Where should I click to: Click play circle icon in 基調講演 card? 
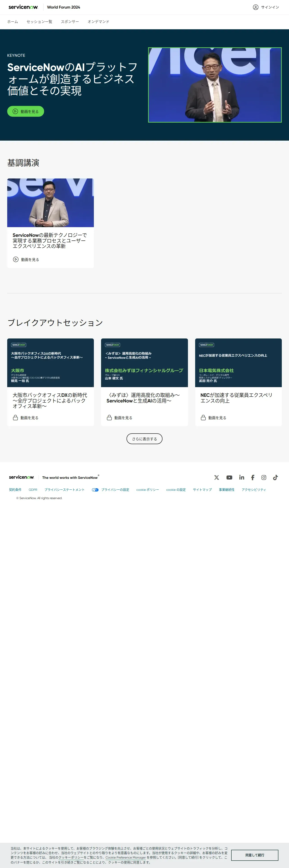click(x=16, y=259)
